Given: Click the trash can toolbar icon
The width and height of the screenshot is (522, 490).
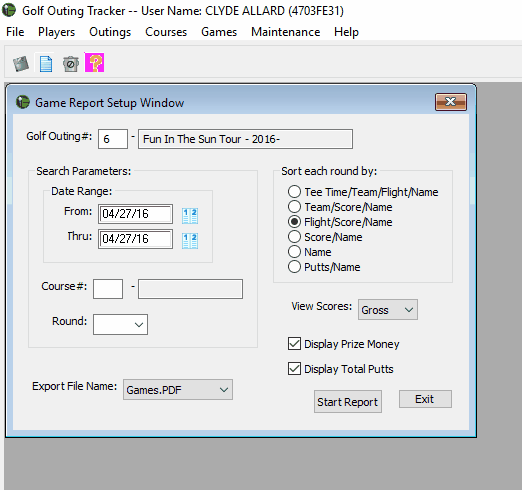Looking at the screenshot, I should tap(71, 63).
